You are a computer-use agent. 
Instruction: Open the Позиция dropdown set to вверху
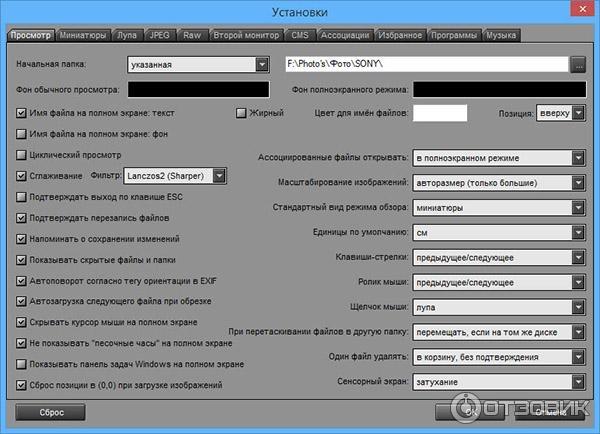[578, 113]
